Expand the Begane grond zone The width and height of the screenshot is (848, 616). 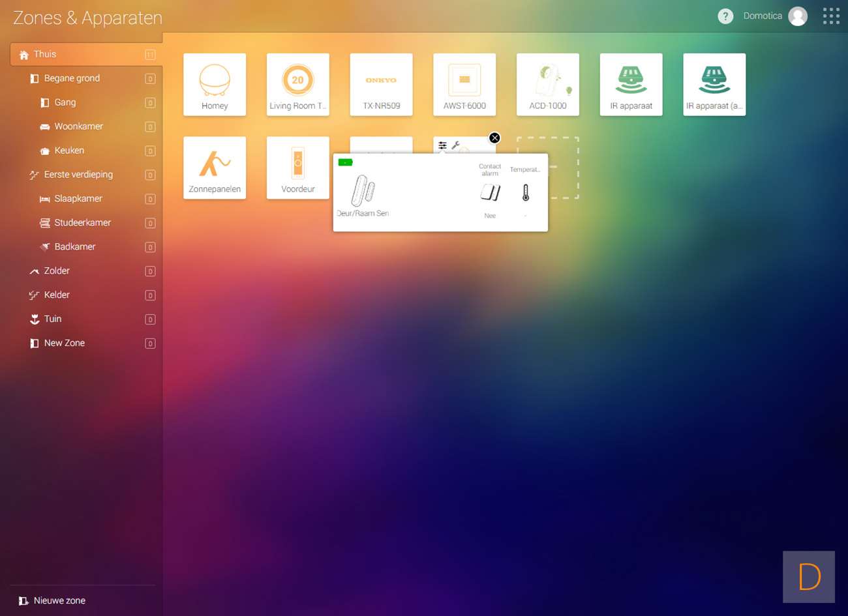click(x=72, y=78)
